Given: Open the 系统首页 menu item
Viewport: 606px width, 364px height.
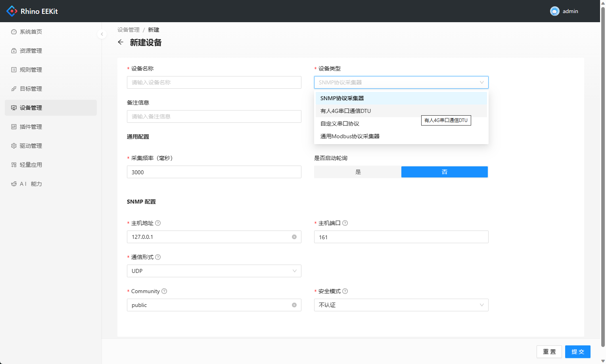Looking at the screenshot, I should tap(51, 32).
